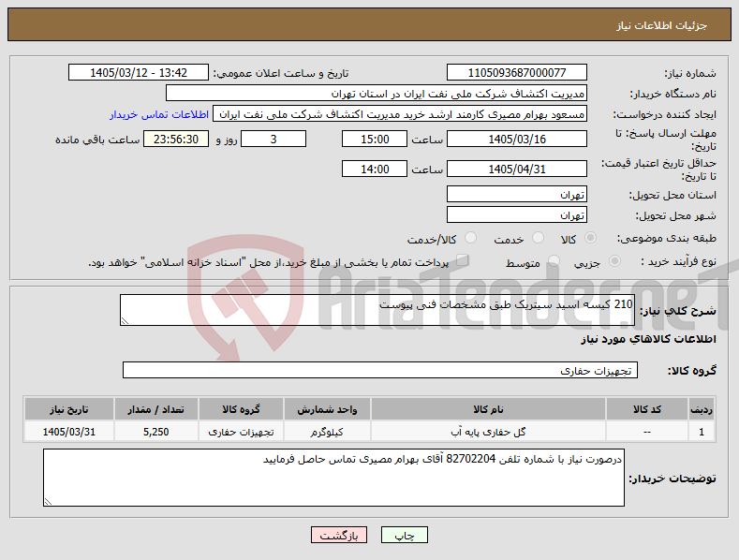Viewport: 739px width, 560px height.
Task: Click the واحد شمارش column header
Action: point(327,409)
